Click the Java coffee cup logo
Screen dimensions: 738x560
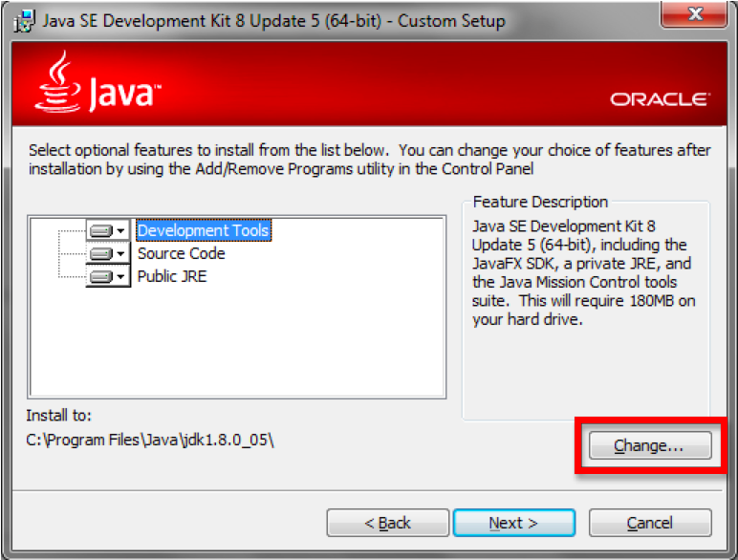tap(58, 82)
